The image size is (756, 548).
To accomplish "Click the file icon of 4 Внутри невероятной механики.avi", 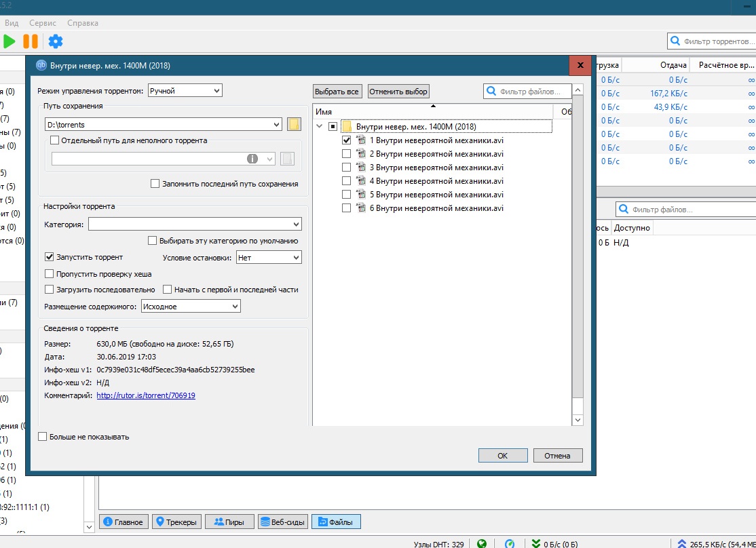I will [360, 180].
